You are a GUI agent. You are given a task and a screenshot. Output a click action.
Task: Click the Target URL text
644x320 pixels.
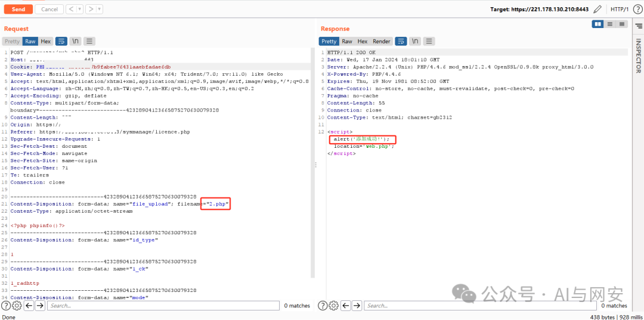[x=540, y=9]
